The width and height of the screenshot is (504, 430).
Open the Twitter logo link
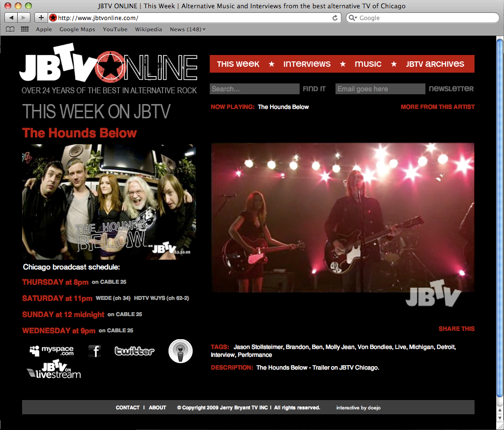click(x=135, y=351)
